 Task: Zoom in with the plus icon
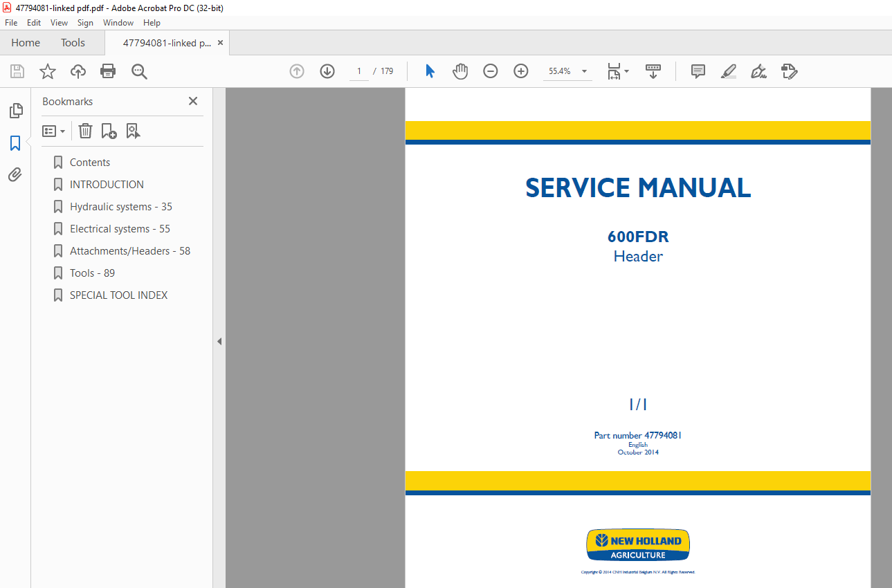point(521,71)
